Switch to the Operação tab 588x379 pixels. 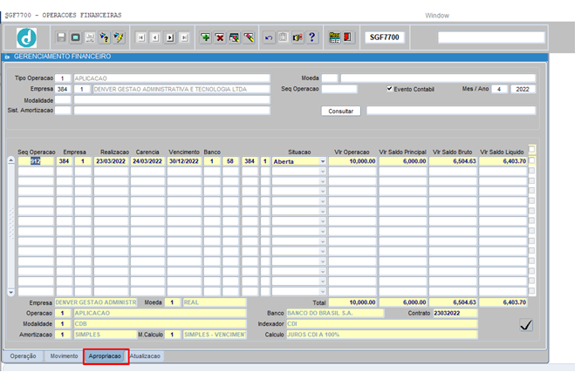[24, 355]
